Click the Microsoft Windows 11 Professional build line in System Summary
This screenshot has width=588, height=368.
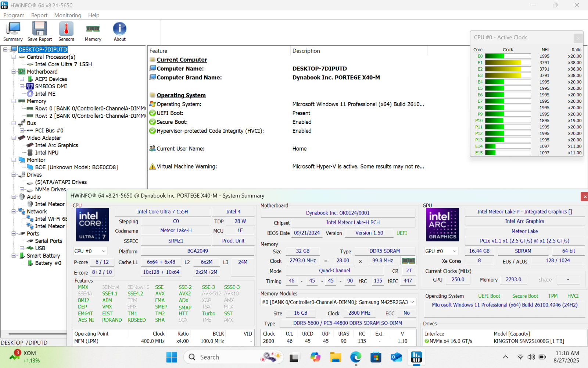tap(505, 305)
